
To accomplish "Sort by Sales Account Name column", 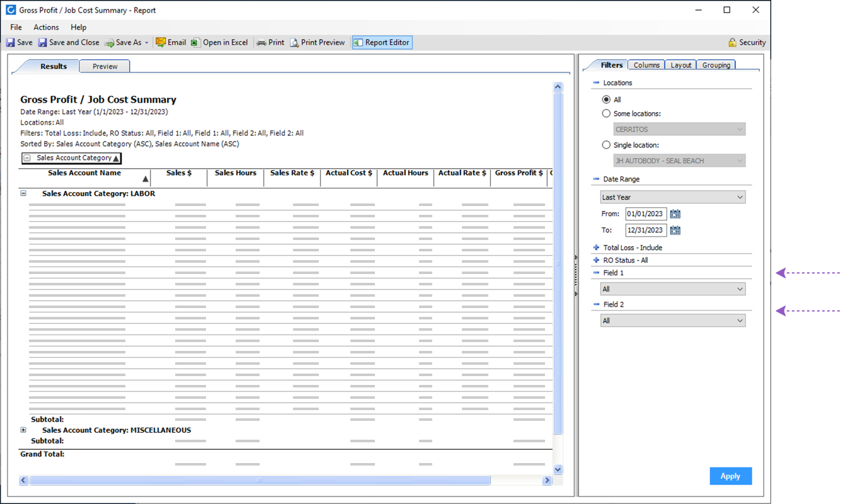I will 84,177.
